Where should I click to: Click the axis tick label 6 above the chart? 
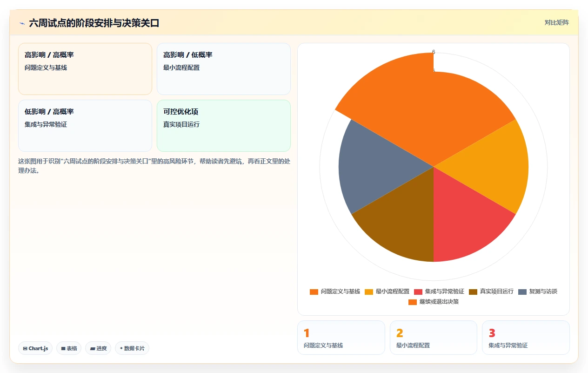click(x=434, y=52)
